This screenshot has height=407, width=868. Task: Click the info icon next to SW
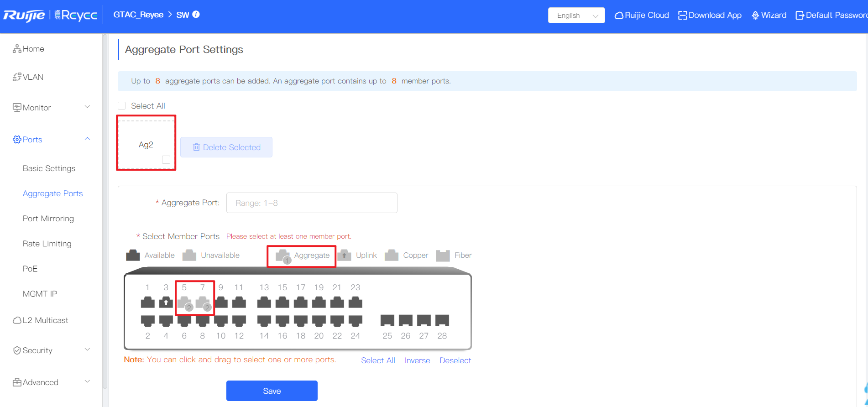(x=196, y=14)
